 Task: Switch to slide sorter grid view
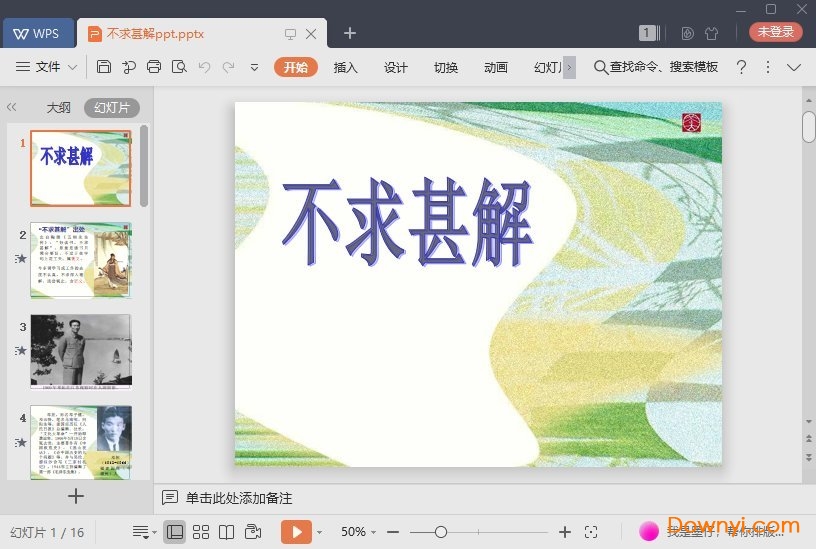pyautogui.click(x=201, y=532)
